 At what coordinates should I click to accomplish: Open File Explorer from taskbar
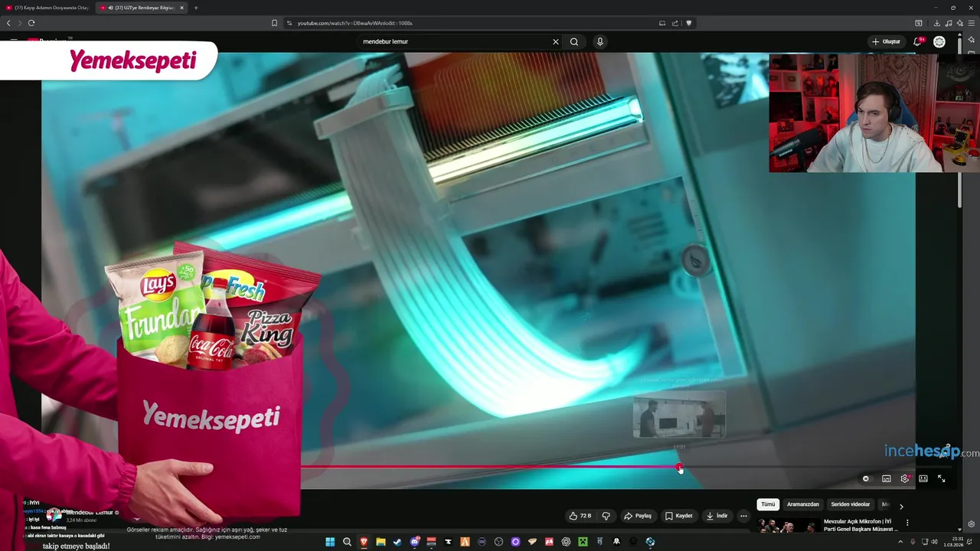[x=381, y=542]
